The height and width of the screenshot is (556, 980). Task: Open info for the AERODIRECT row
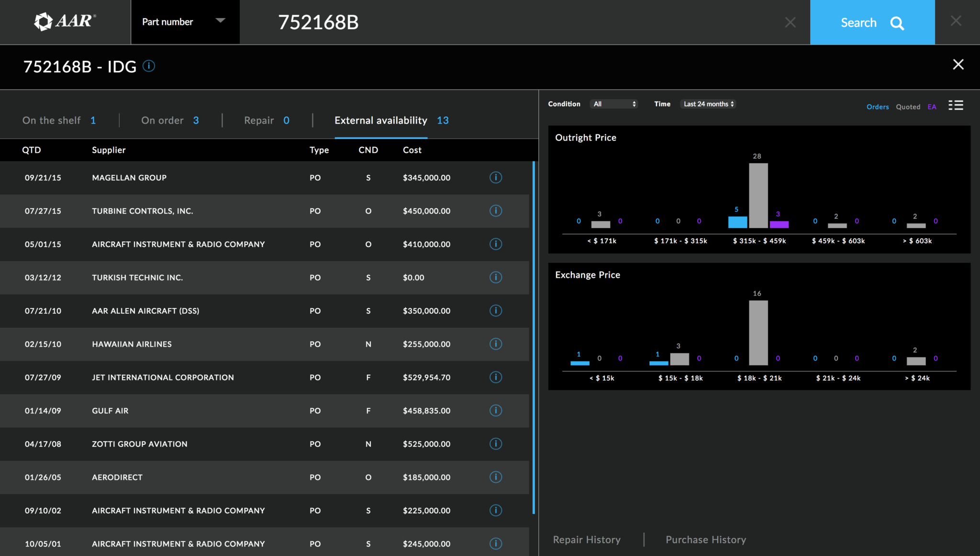pos(496,477)
